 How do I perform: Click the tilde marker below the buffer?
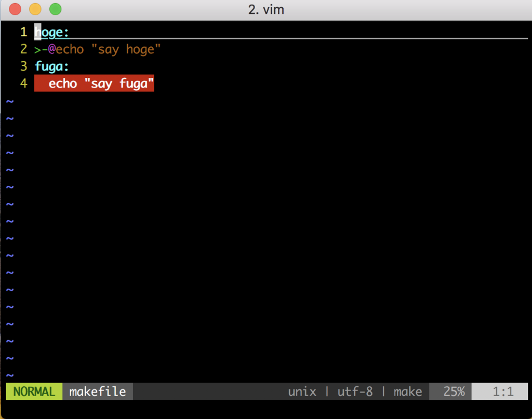[x=9, y=101]
